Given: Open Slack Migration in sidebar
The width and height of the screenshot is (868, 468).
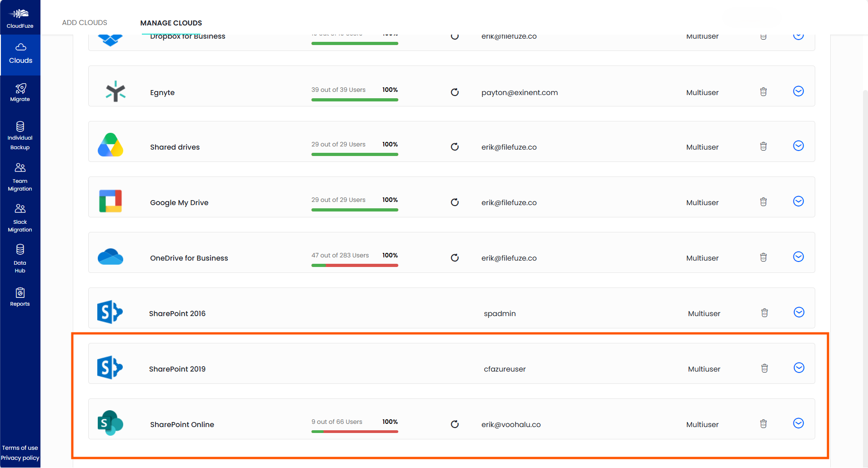Looking at the screenshot, I should tap(20, 218).
